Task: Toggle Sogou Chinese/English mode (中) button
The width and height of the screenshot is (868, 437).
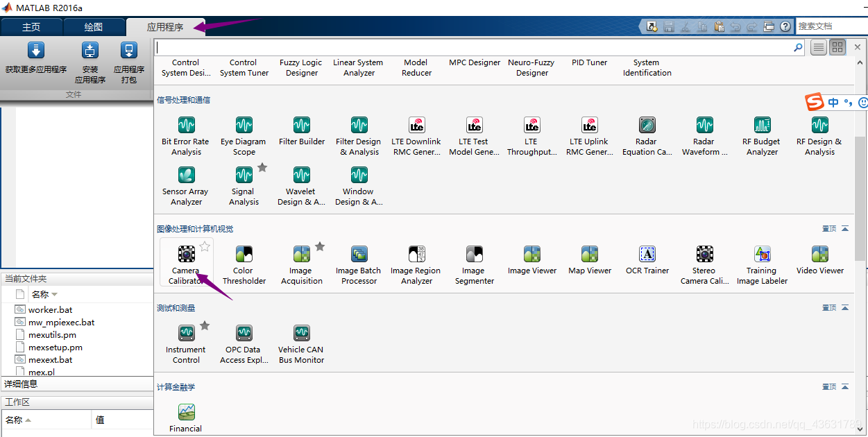Action: point(833,103)
